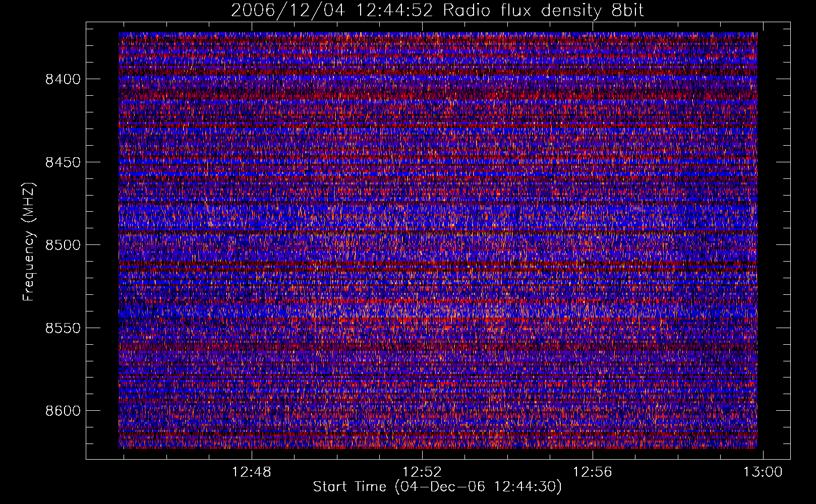Click the 12:48 time axis label

[x=251, y=472]
